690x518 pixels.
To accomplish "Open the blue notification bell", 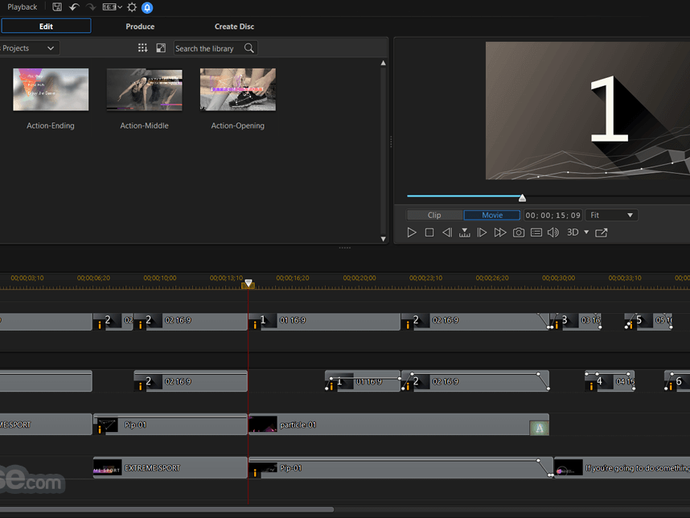I will click(147, 7).
